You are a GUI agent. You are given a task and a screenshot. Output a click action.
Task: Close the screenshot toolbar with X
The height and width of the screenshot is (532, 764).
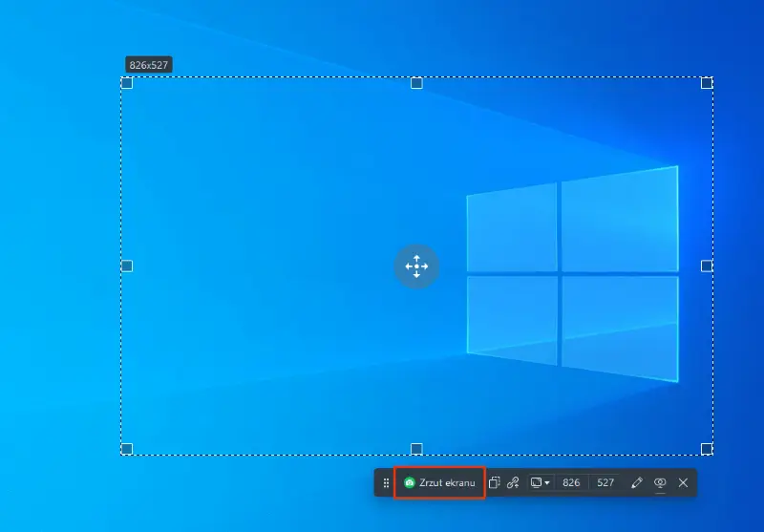click(x=683, y=483)
